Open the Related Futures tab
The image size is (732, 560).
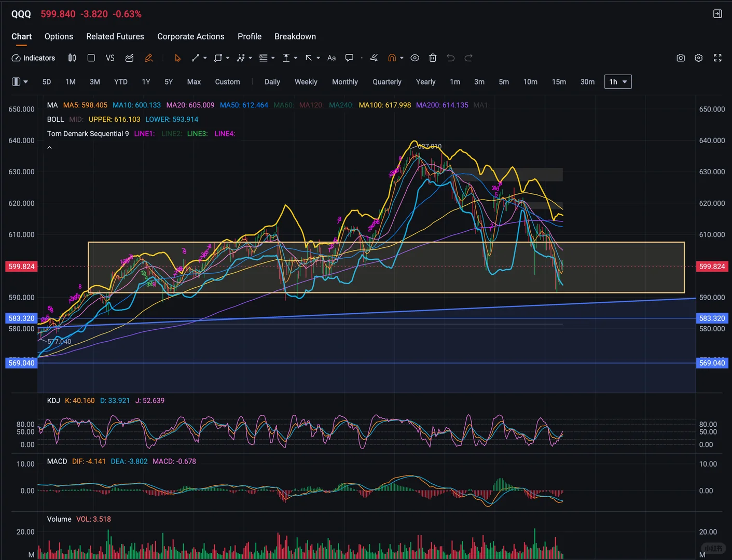click(x=115, y=36)
